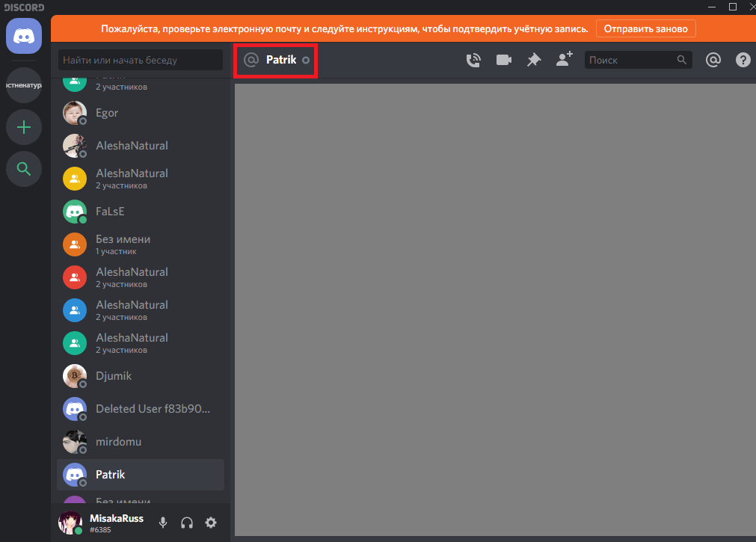
Task: Add a server with plus icon
Action: click(x=24, y=128)
